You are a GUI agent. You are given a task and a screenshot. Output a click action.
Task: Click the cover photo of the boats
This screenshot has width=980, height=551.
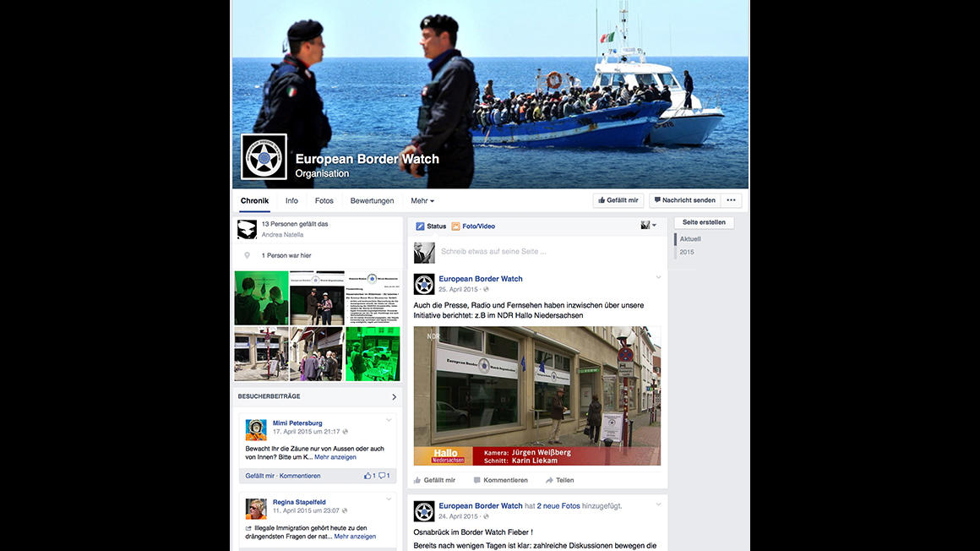click(491, 95)
